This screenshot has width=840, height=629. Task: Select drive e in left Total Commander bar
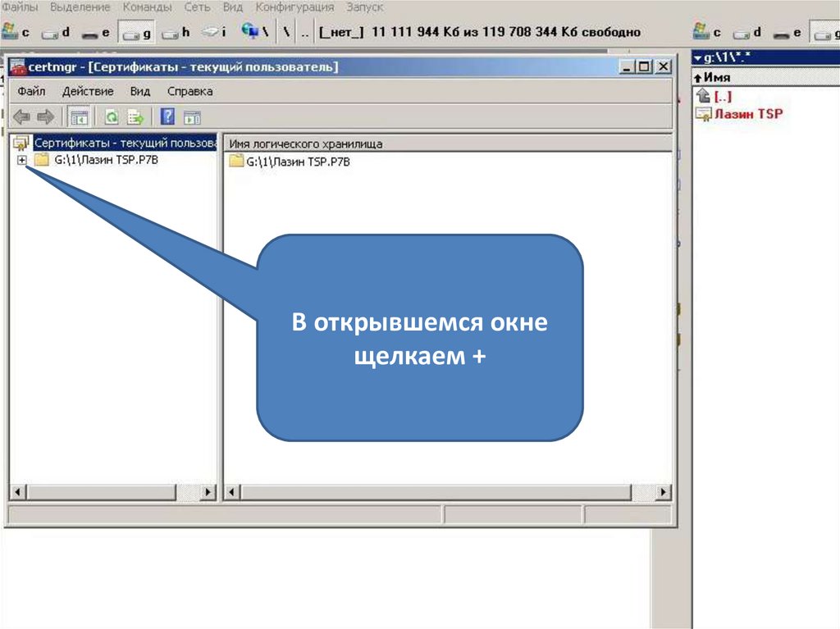pyautogui.click(x=96, y=32)
